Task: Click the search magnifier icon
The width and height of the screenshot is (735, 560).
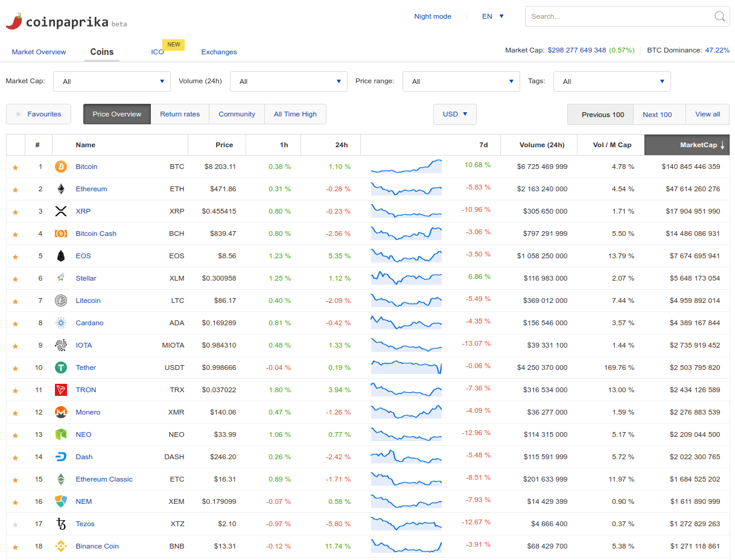Action: pos(720,16)
